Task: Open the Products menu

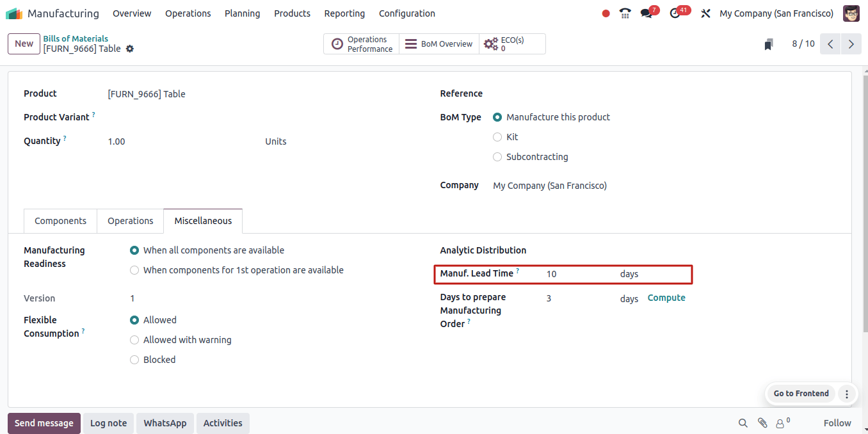Action: [293, 13]
